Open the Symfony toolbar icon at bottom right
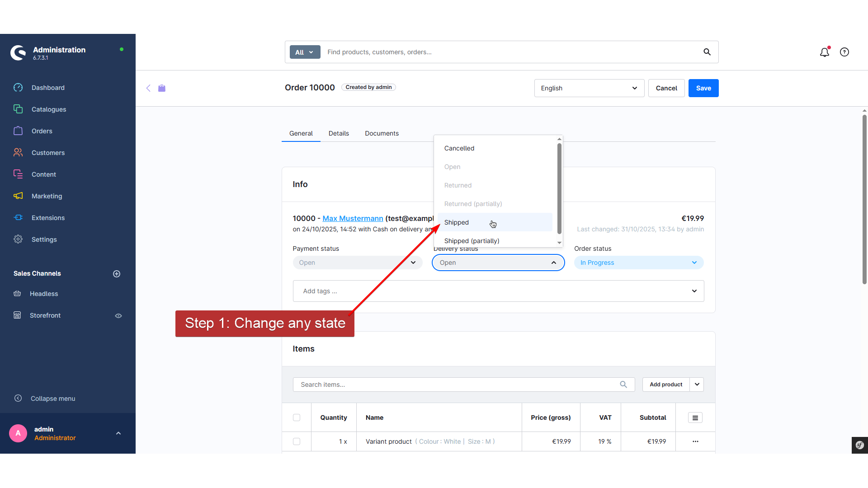Image resolution: width=868 pixels, height=488 pixels. 859,445
